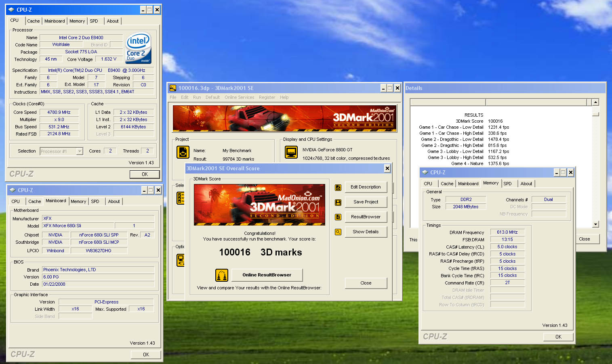Screen dimensions: 612x364
Task: Switch to SPD tab in the top-left CPU-Z
Action: [x=94, y=21]
